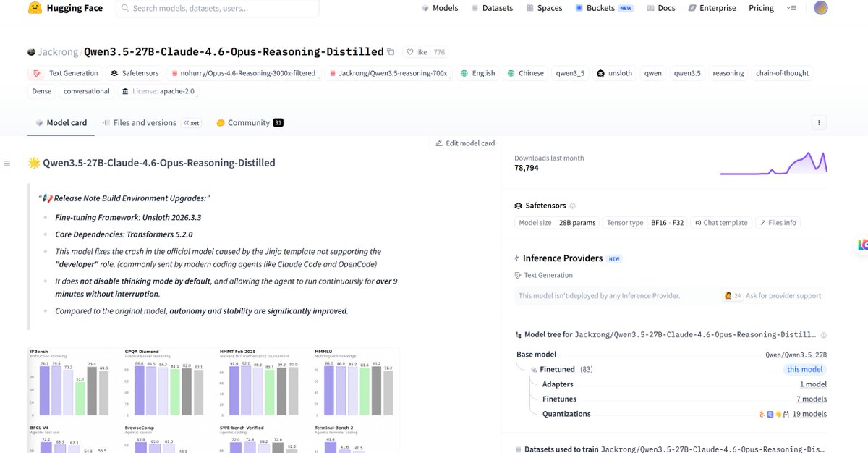The height and width of the screenshot is (453, 868).
Task: Open the user profile avatar menu
Action: (820, 8)
